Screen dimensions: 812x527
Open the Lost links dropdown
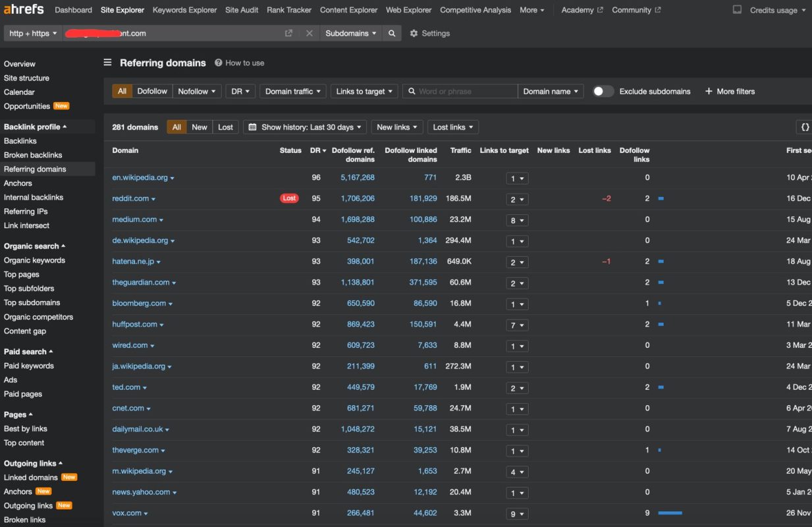coord(453,127)
